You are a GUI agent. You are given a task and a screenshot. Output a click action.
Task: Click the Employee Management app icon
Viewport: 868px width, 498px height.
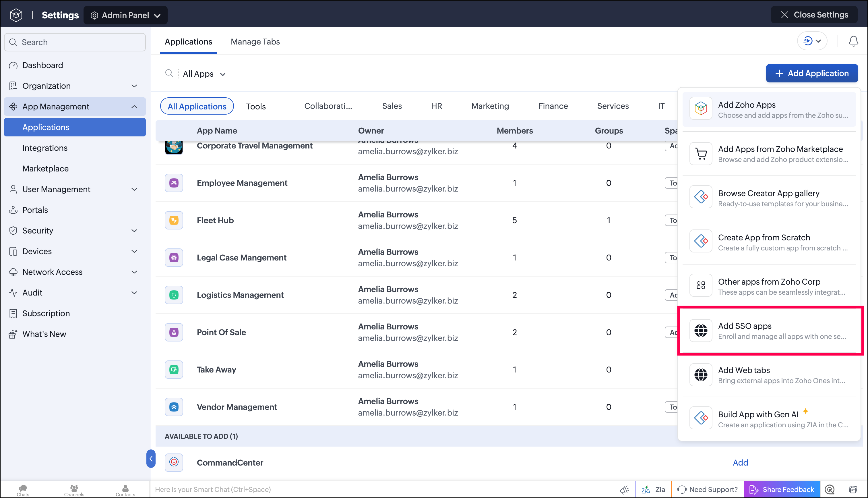tap(174, 183)
